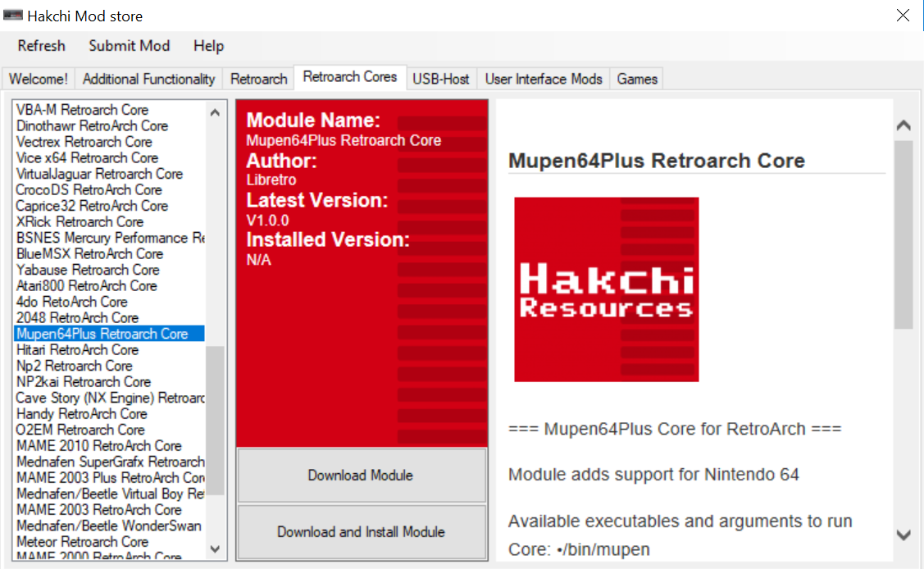The height and width of the screenshot is (569, 924).
Task: Switch to the Retroarch tab
Action: click(259, 79)
